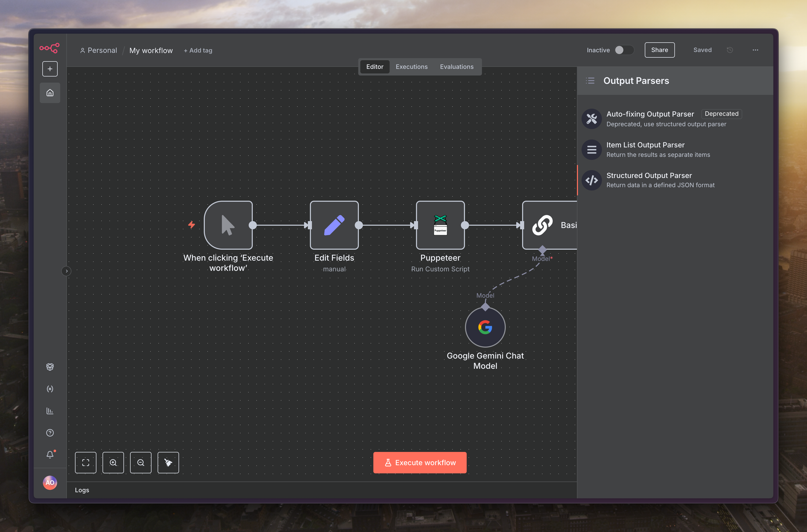Viewport: 807px width, 532px height.
Task: Click the n8n logo icon
Action: 49,48
